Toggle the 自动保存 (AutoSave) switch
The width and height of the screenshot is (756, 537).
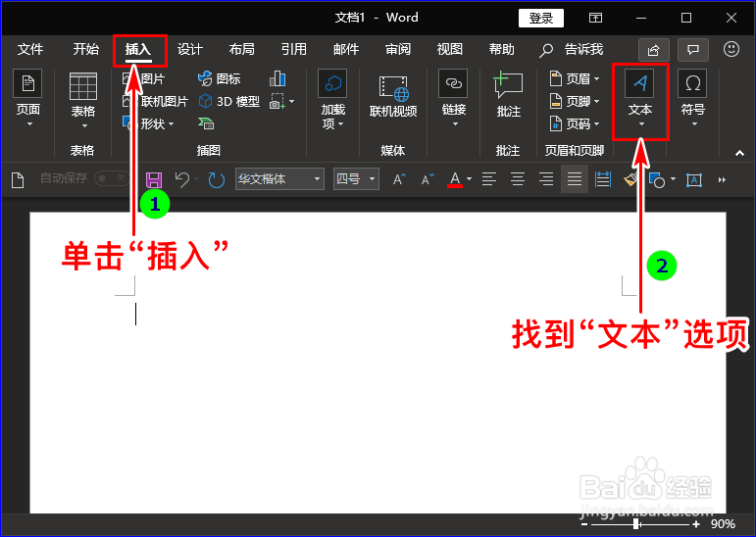pyautogui.click(x=112, y=179)
